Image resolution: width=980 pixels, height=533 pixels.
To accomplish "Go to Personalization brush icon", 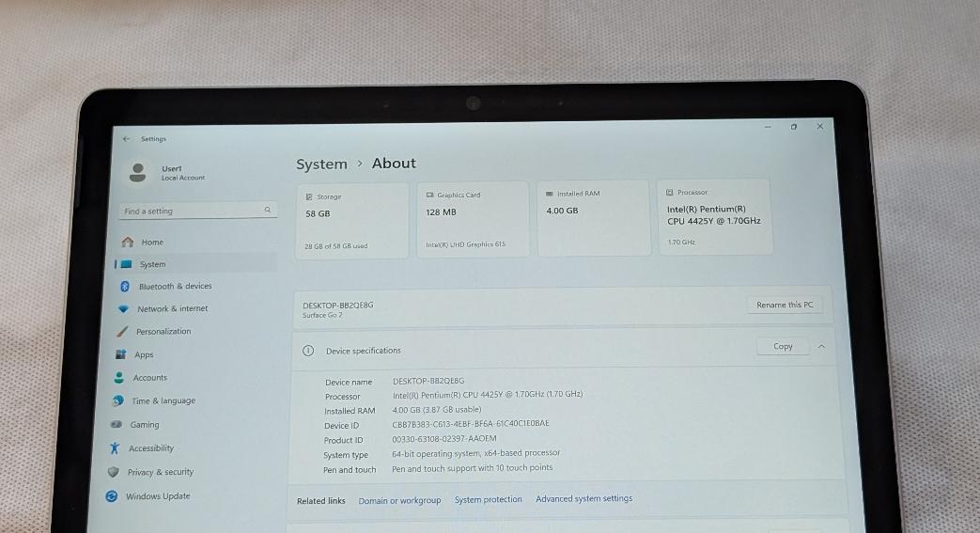I will [122, 331].
